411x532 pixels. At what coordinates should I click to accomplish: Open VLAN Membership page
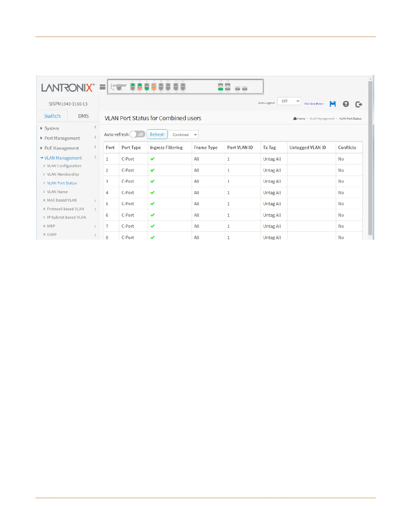(63, 174)
